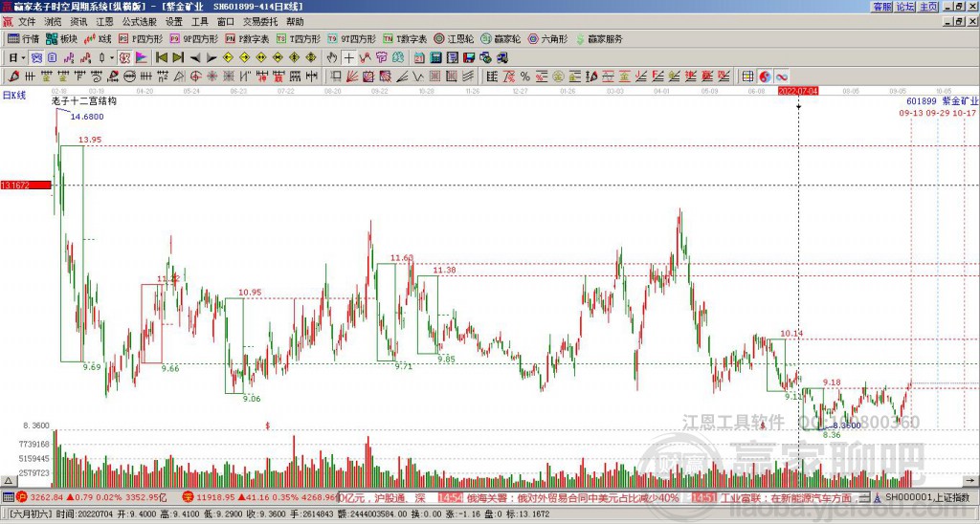
Task: Click the 客服 button in title bar
Action: pyautogui.click(x=882, y=7)
